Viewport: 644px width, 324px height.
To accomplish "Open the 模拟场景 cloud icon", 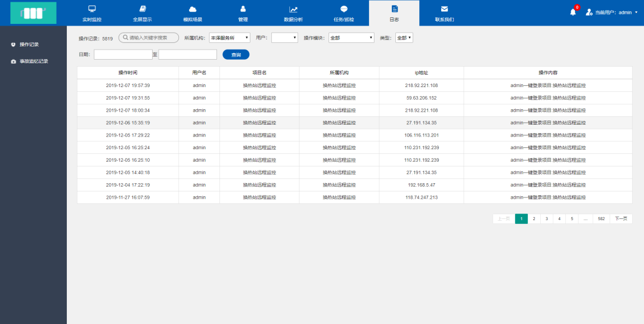I will (x=193, y=9).
